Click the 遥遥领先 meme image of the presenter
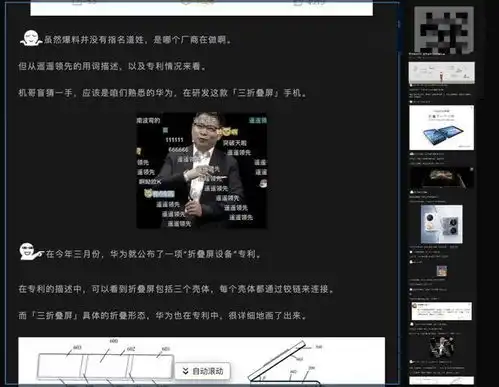The width and height of the screenshot is (499, 387). 202,170
